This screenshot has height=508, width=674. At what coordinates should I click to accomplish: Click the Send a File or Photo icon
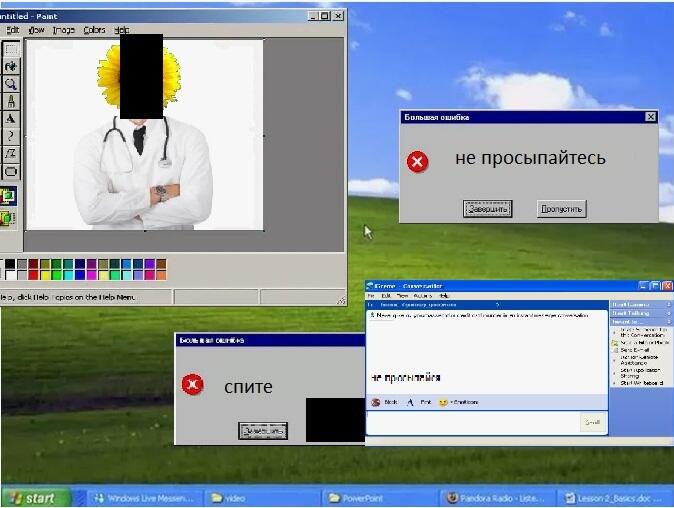coord(615,343)
